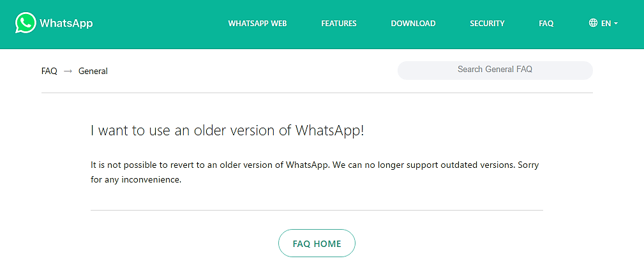The image size is (644, 261).
Task: Open the Download menu item
Action: click(413, 24)
